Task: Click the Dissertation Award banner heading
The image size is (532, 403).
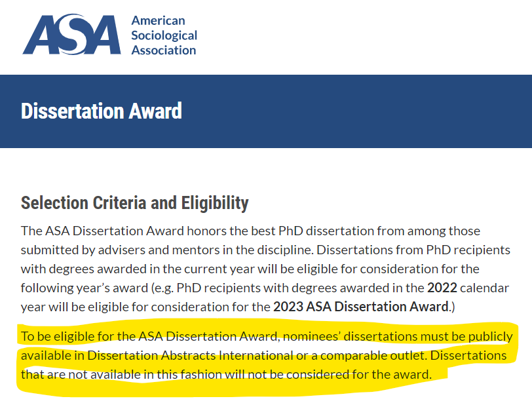Action: 102,111
